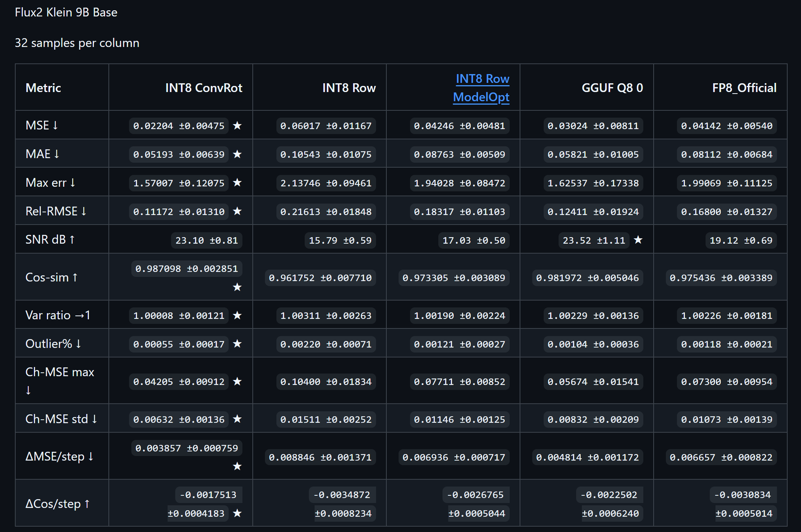Click the 'ΔCos/step ↑' row label
Screen dimensions: 801x532
58,504
